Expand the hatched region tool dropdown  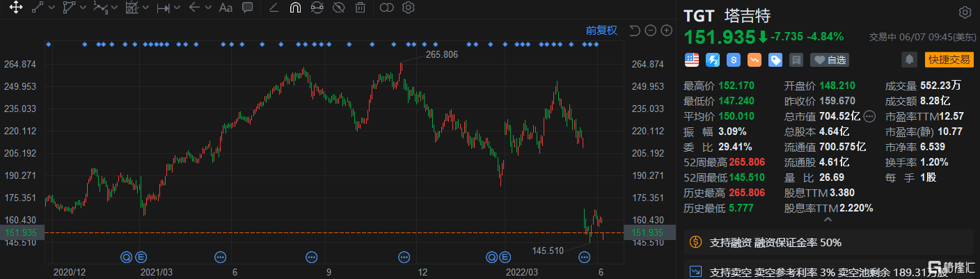[x=146, y=8]
